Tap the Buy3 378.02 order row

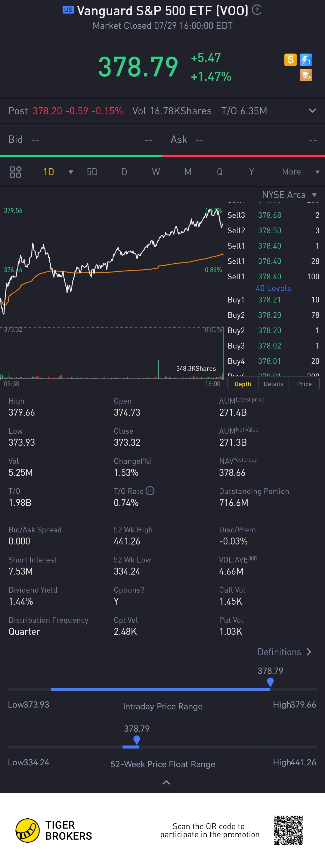(x=273, y=346)
